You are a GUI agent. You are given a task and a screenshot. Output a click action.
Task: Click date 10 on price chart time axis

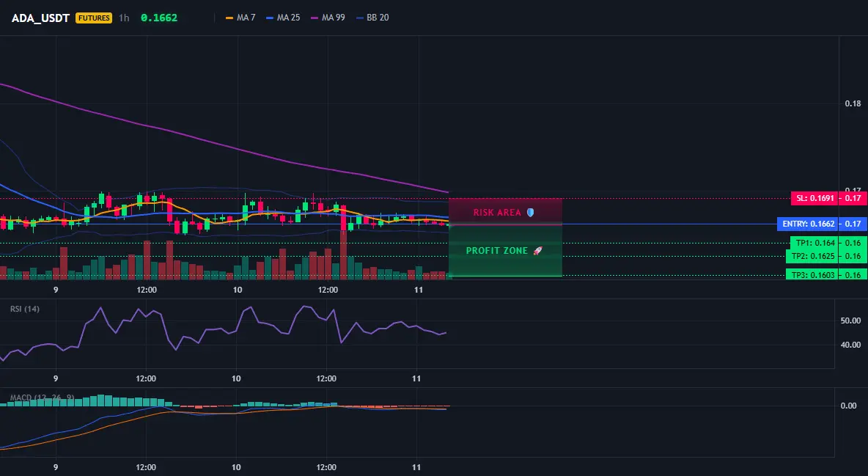coord(238,290)
